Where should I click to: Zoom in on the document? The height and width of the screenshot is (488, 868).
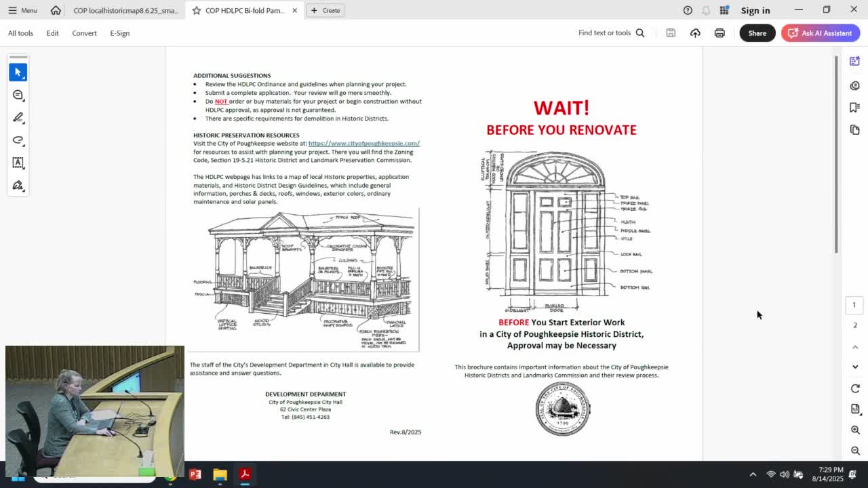(x=855, y=430)
